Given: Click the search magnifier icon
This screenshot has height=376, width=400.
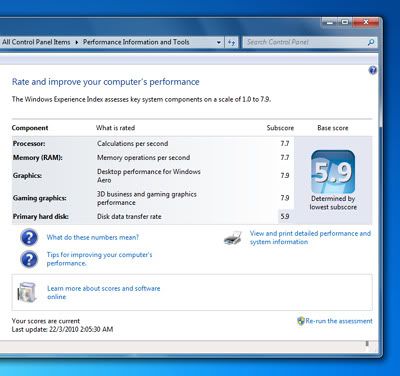Looking at the screenshot, I should coord(371,42).
